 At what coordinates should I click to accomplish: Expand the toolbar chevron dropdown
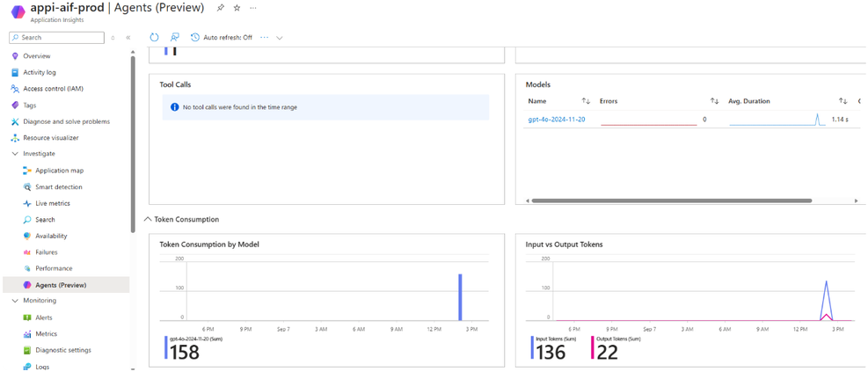[x=280, y=38]
